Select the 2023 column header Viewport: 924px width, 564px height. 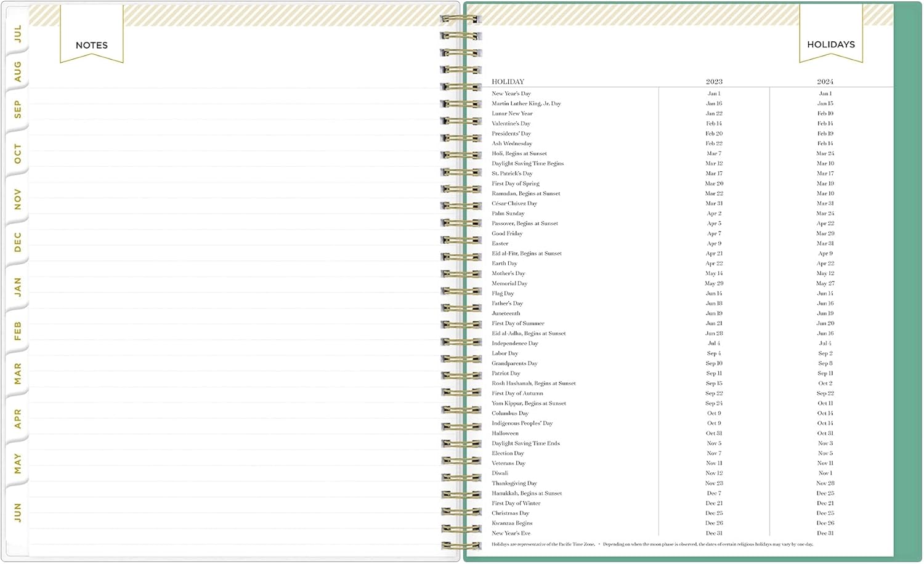[x=714, y=81]
